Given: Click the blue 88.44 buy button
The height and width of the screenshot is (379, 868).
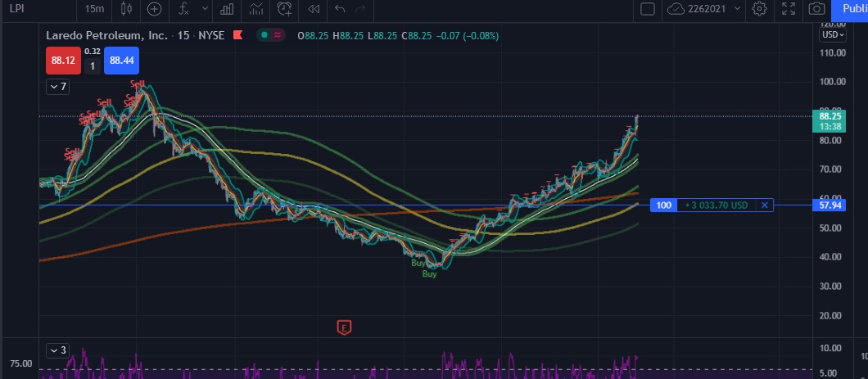Looking at the screenshot, I should point(122,61).
